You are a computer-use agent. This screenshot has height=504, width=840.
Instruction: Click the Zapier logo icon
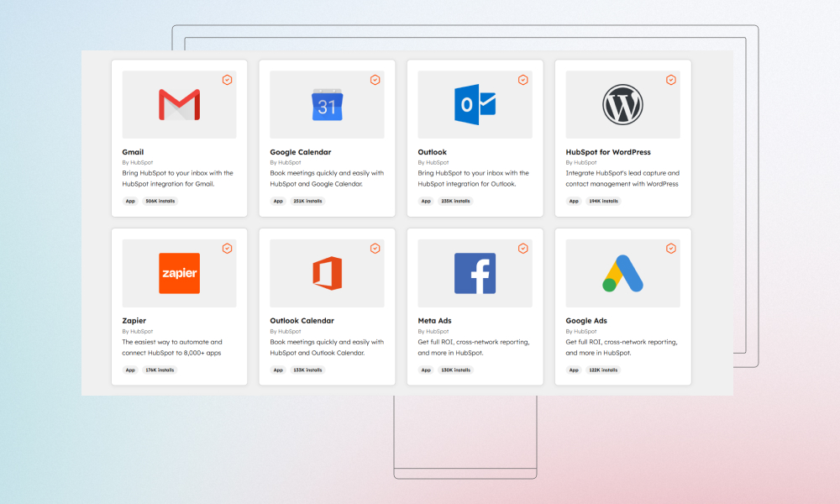(179, 272)
